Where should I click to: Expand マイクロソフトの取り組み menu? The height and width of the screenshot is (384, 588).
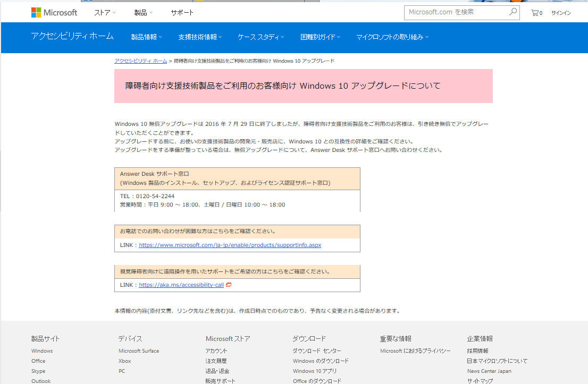392,37
